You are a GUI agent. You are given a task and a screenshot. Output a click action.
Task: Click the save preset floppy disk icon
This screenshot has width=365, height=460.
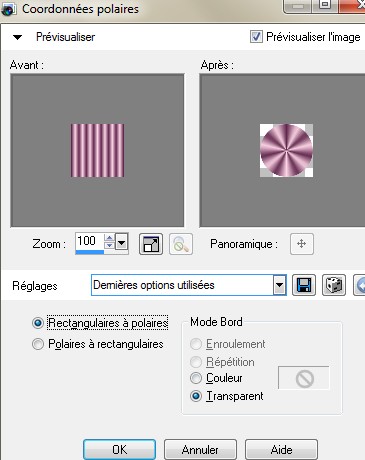pyautogui.click(x=304, y=285)
